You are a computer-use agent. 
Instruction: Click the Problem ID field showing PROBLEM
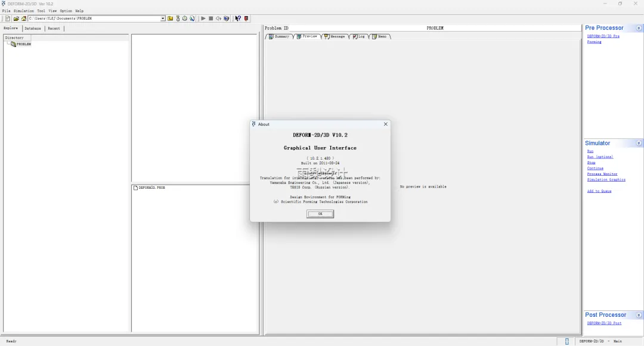click(435, 28)
